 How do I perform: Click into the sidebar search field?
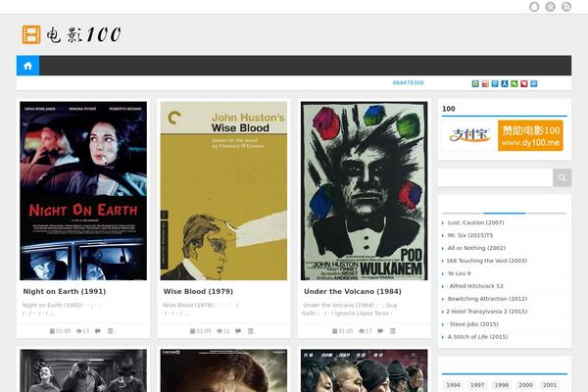(495, 177)
